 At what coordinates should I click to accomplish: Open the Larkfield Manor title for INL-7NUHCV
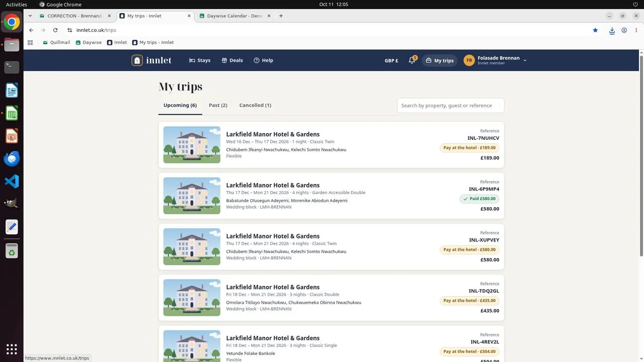point(273,134)
